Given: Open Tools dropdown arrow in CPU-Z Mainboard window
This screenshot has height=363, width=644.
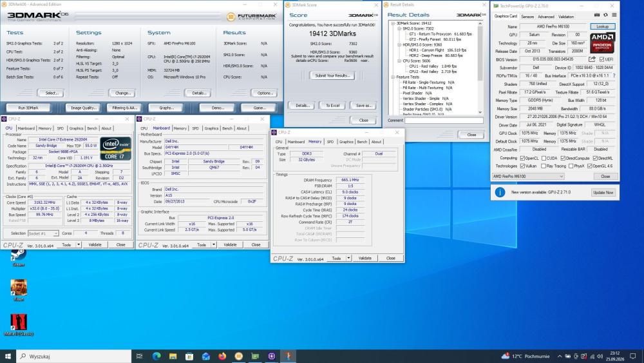Looking at the screenshot, I should coord(214,244).
